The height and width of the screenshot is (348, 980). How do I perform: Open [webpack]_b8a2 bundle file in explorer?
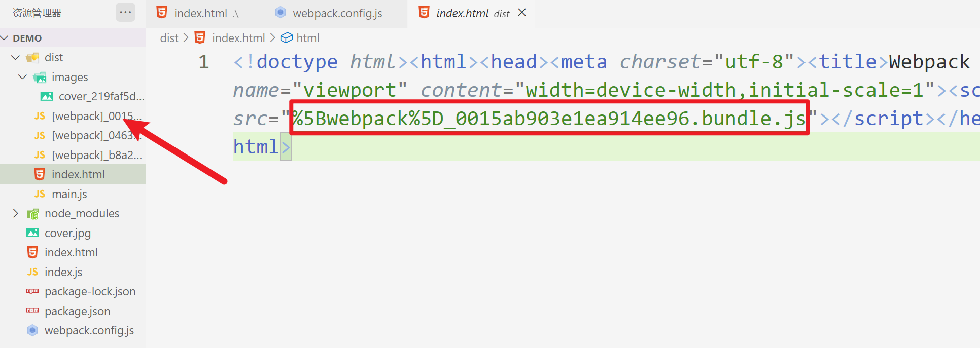point(96,155)
